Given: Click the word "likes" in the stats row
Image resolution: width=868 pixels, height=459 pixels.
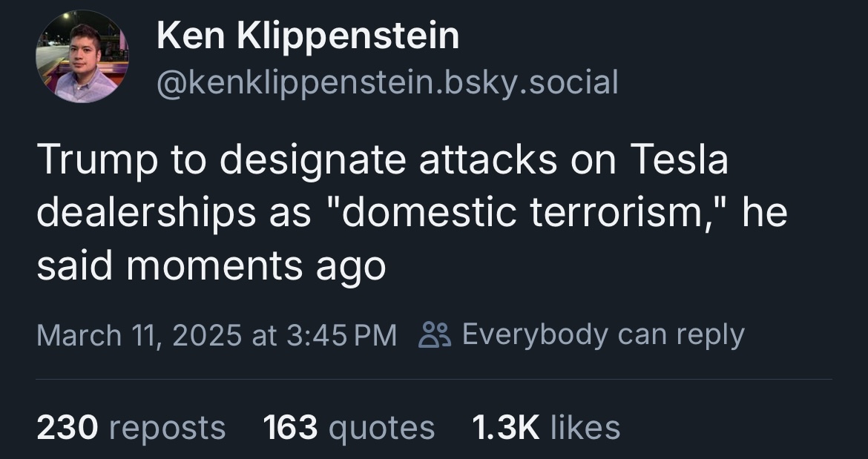Looking at the screenshot, I should (585, 427).
